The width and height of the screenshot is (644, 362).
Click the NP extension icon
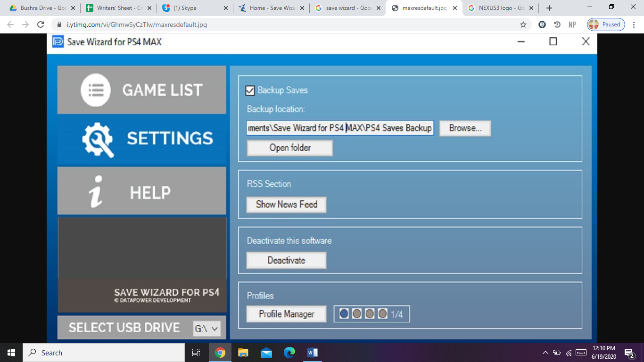click(572, 25)
